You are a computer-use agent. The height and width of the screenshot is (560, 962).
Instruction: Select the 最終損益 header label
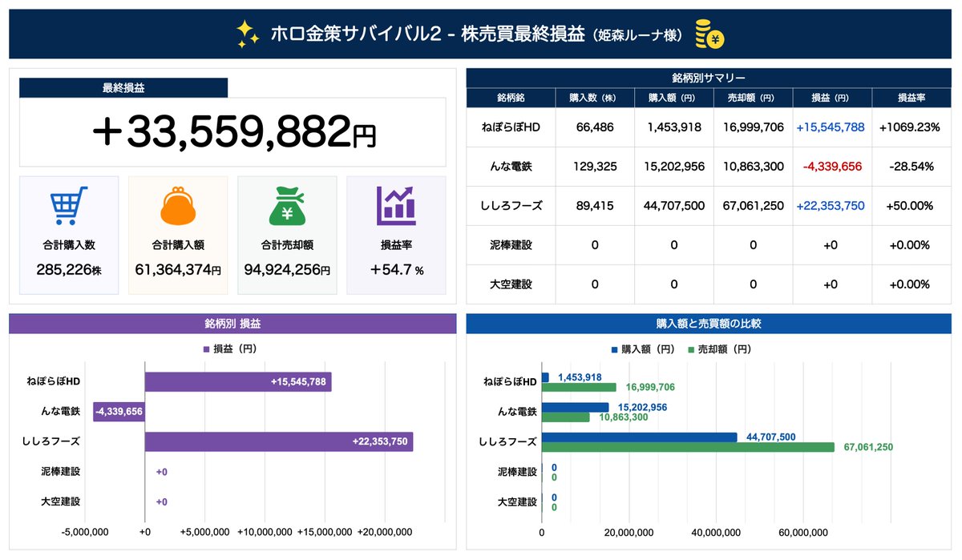tap(123, 87)
